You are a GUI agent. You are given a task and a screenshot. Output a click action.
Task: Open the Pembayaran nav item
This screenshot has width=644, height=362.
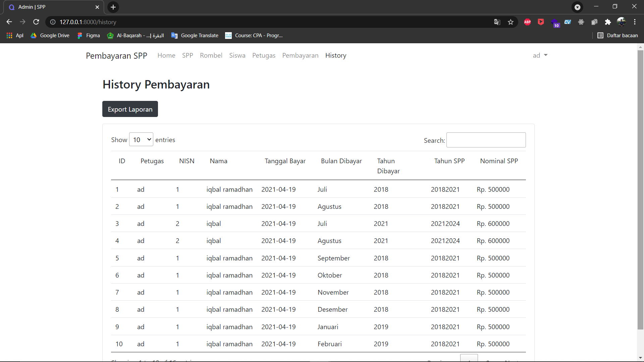click(x=300, y=55)
